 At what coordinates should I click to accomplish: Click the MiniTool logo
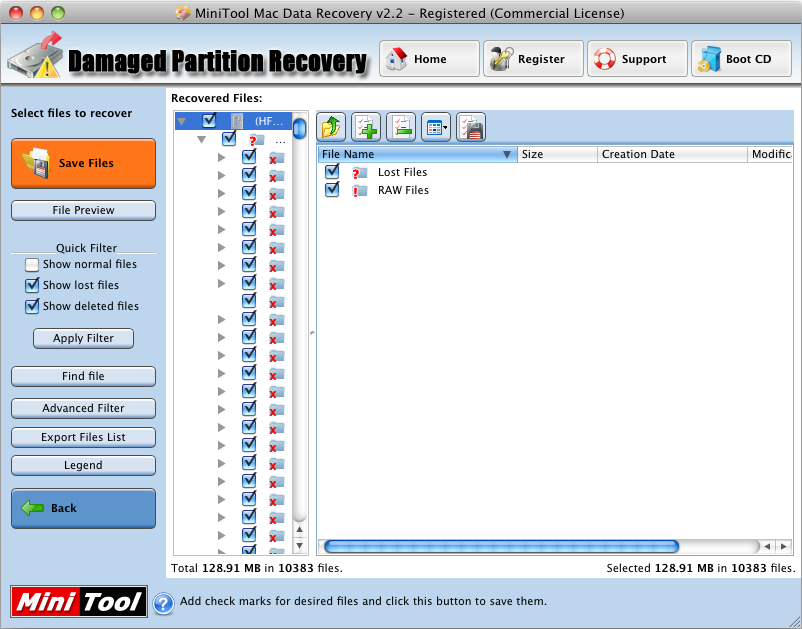[79, 601]
